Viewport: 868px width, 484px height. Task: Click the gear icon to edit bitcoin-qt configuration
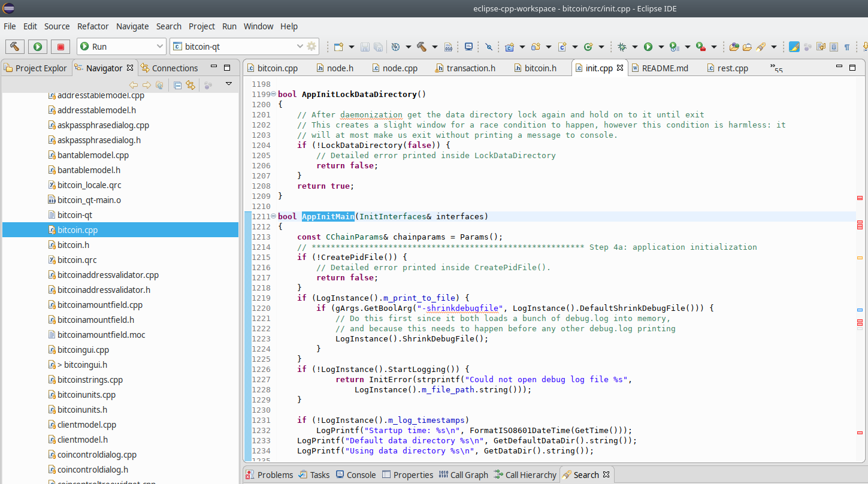coord(311,46)
